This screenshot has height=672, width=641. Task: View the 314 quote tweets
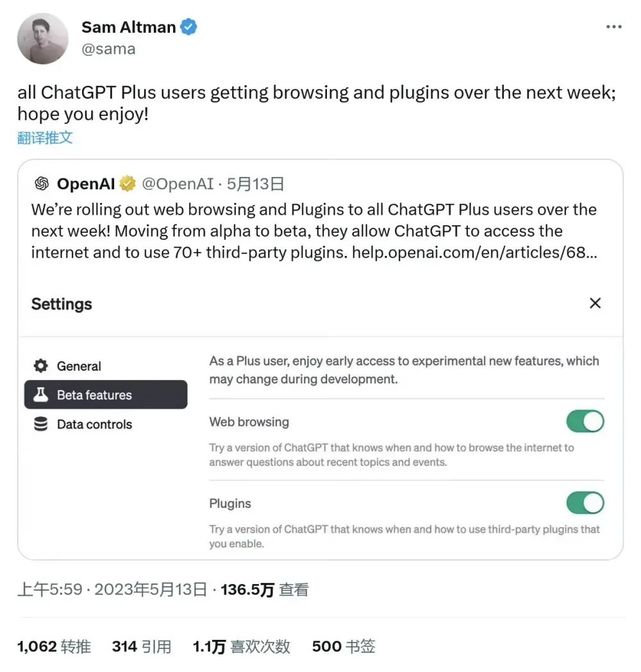pos(141,647)
